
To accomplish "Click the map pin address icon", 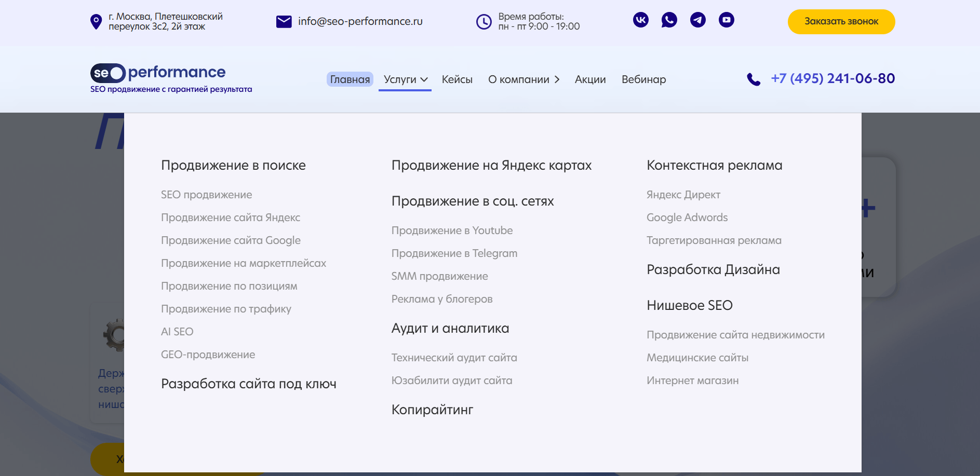I will (96, 22).
